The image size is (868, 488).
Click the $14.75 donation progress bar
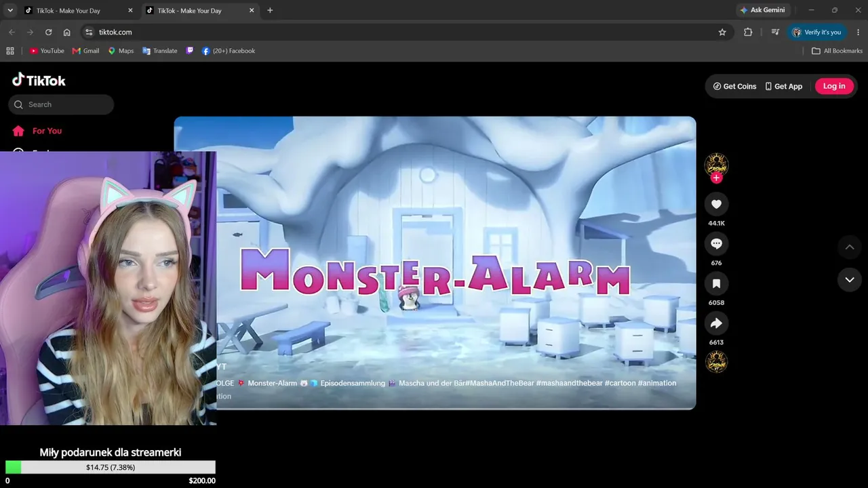coord(111,467)
